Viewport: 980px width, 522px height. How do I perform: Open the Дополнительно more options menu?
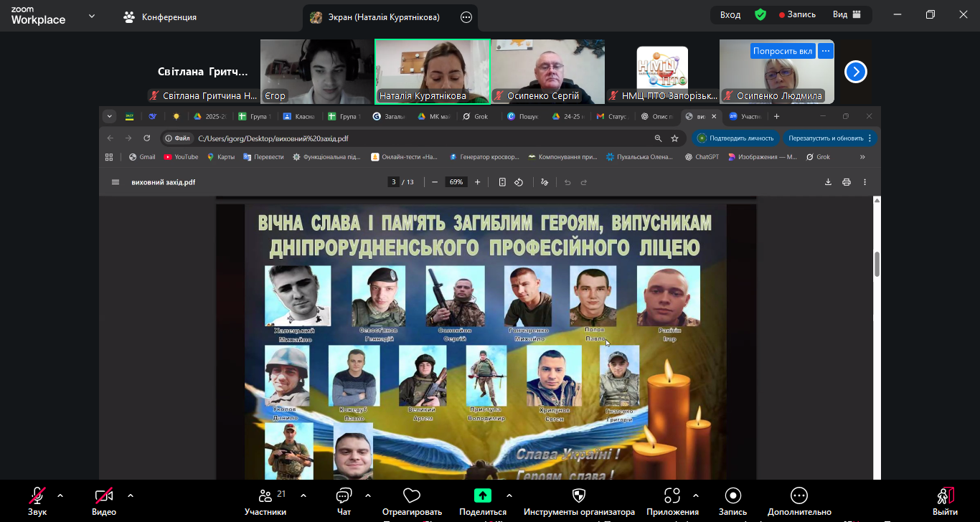coord(799,500)
